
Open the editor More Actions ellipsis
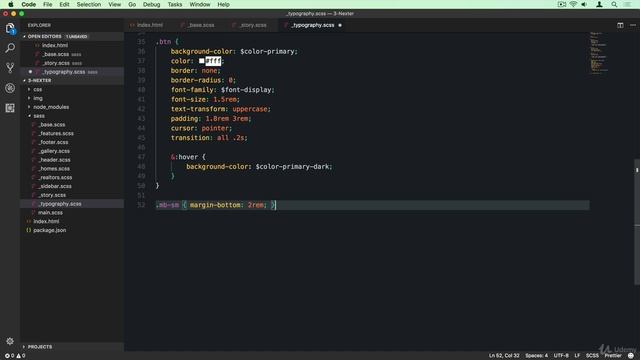(x=633, y=25)
